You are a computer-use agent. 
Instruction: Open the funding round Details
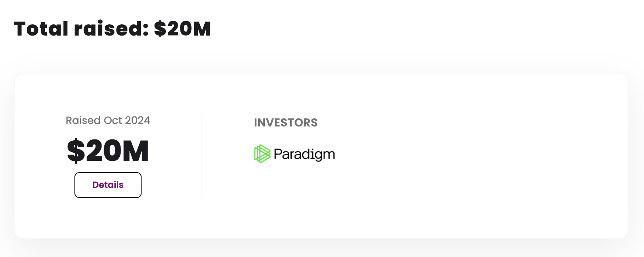[108, 185]
